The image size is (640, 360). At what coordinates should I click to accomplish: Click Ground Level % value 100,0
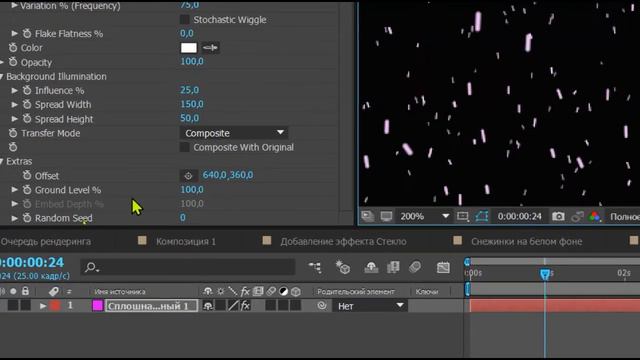click(192, 189)
